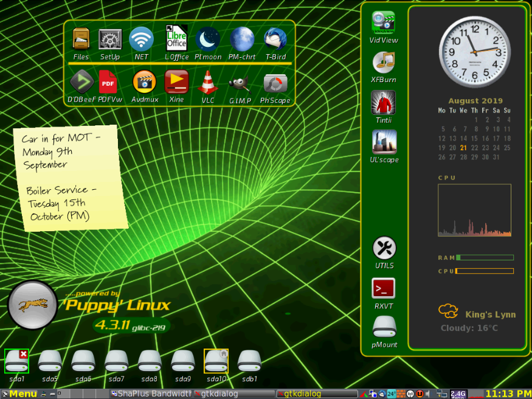
Task: Open the Files manager icon
Action: coord(81,39)
